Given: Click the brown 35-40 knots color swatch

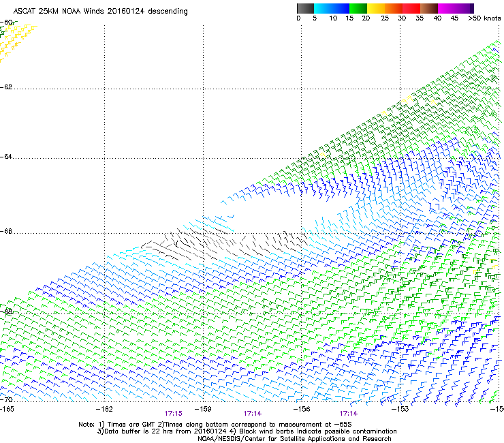Looking at the screenshot, I should [429, 8].
